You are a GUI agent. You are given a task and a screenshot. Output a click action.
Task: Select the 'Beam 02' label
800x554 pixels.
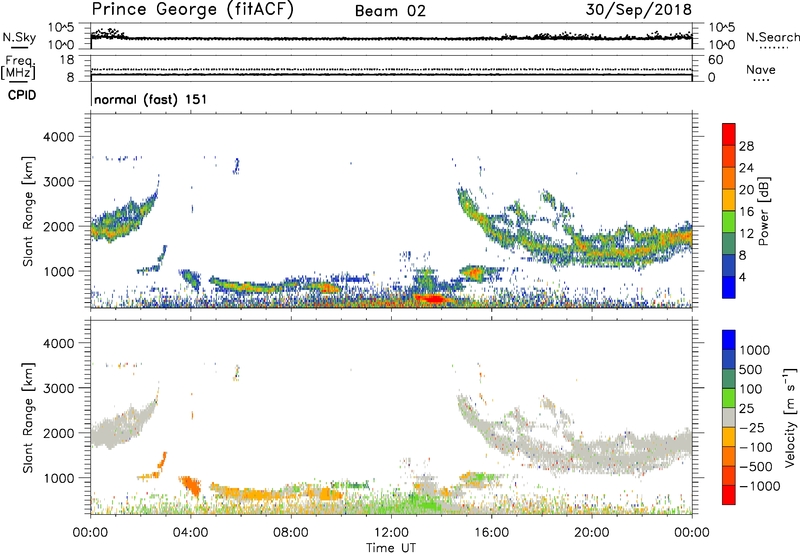pyautogui.click(x=390, y=11)
